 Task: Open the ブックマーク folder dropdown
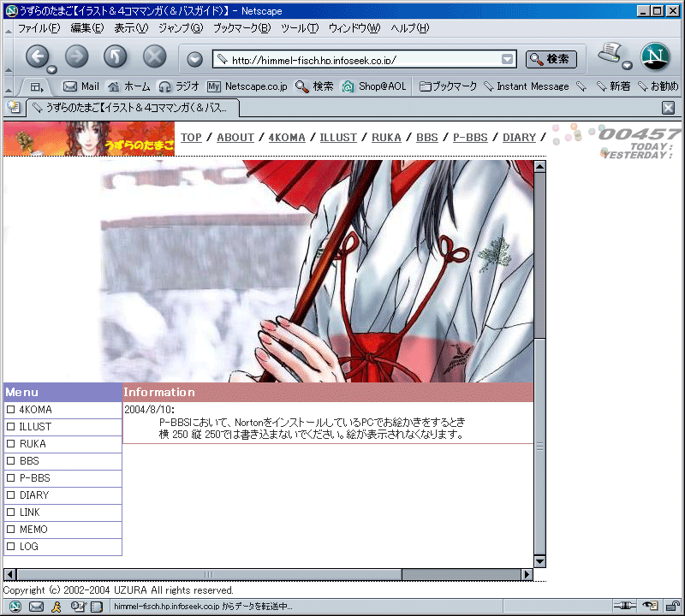[x=448, y=86]
